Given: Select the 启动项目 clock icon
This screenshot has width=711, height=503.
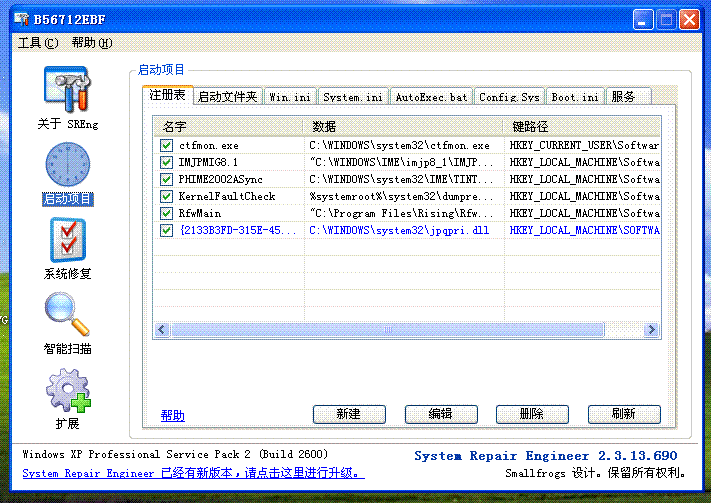Looking at the screenshot, I should click(67, 165).
